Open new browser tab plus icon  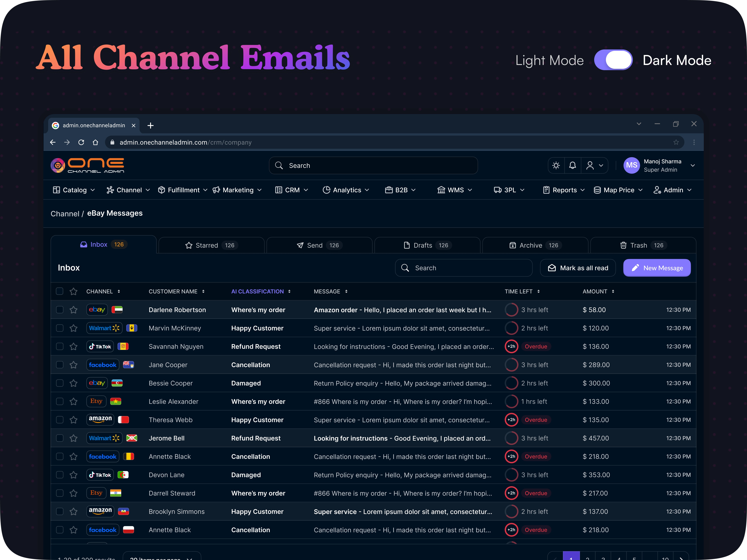pyautogui.click(x=151, y=126)
